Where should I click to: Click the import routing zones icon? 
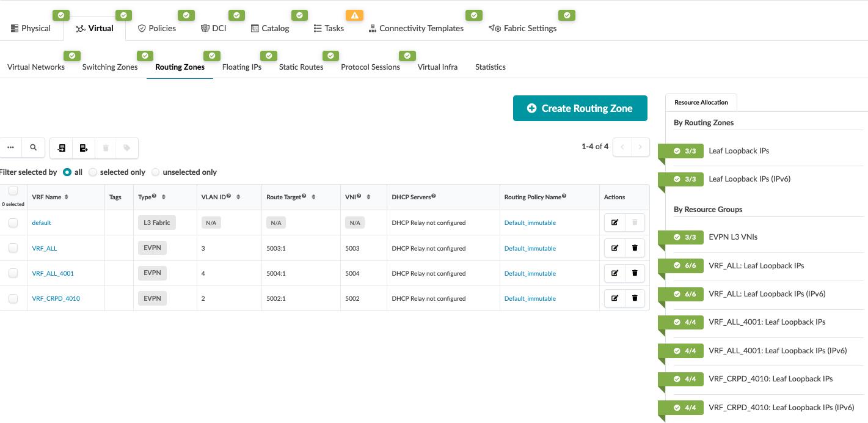click(61, 148)
